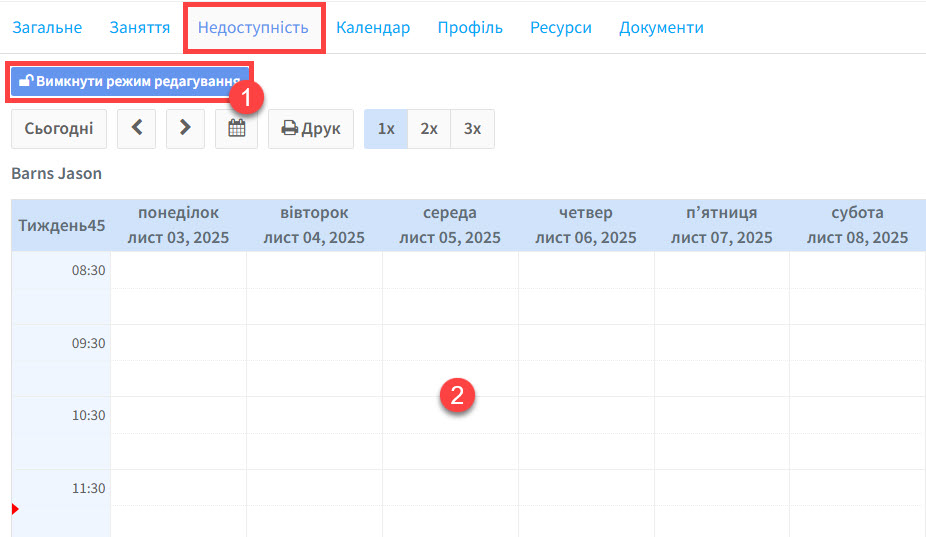Select 1x zoom scale
Image resolution: width=926 pixels, height=537 pixels.
click(386, 129)
